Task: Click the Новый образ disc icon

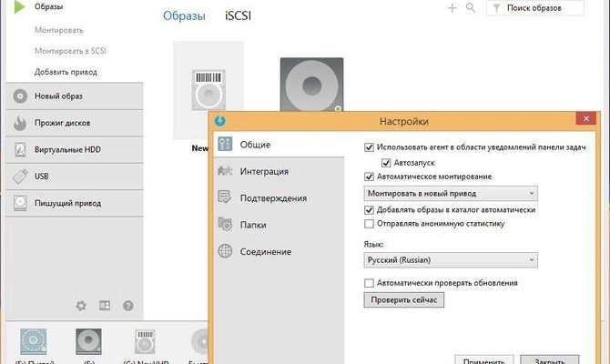Action: (20, 96)
